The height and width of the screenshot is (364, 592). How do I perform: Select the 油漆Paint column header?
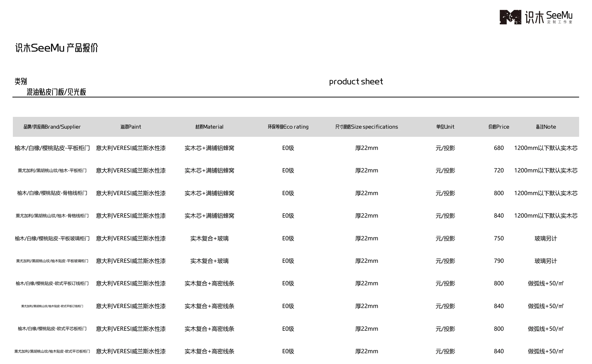point(131,127)
